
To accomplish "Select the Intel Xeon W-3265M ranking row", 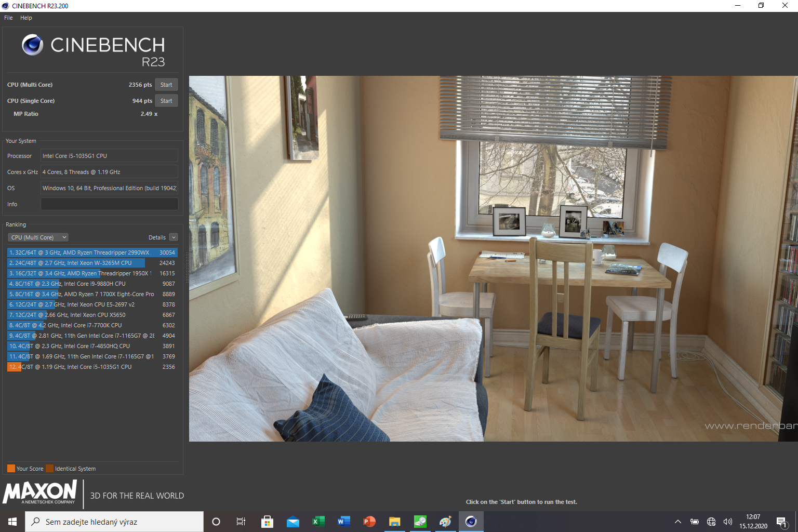I will [92, 263].
